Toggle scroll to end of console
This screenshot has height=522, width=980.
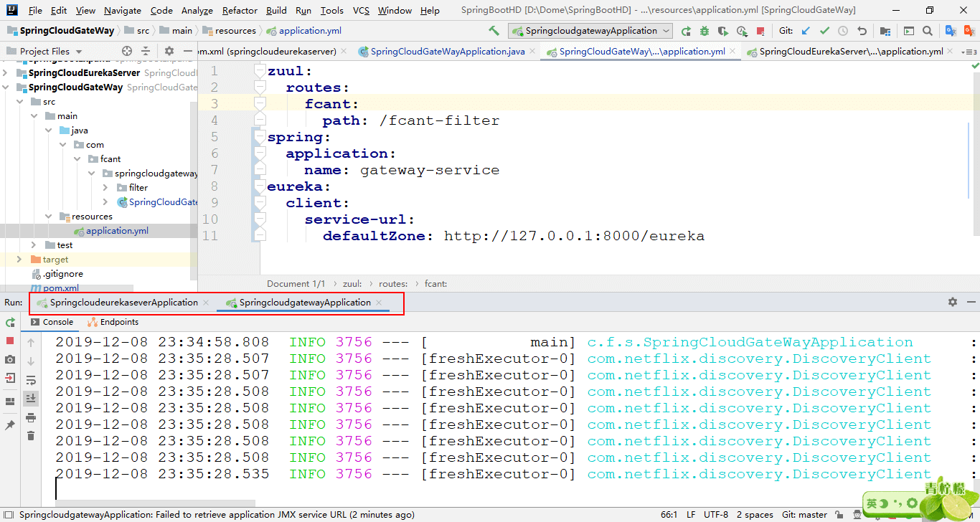pos(31,398)
